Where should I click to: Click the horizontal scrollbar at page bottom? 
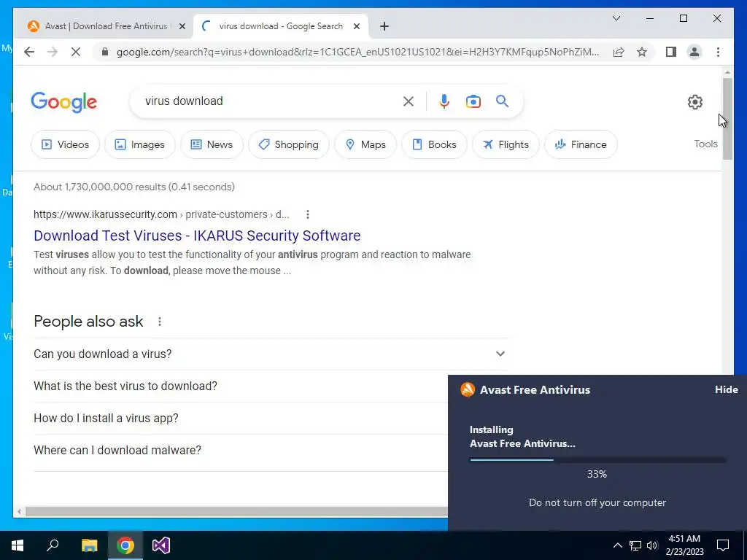236,512
